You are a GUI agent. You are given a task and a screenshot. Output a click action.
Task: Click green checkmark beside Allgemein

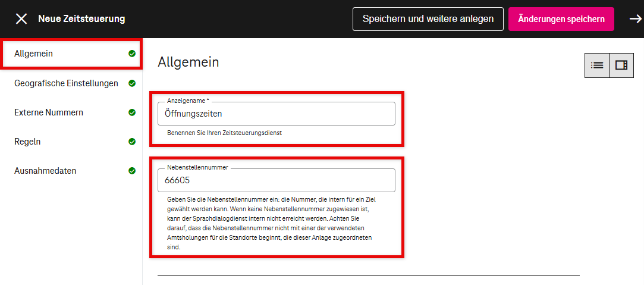click(132, 54)
